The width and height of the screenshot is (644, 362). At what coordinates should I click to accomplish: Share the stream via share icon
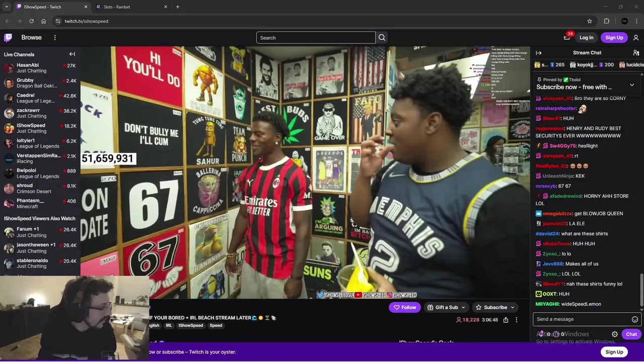[x=506, y=320]
